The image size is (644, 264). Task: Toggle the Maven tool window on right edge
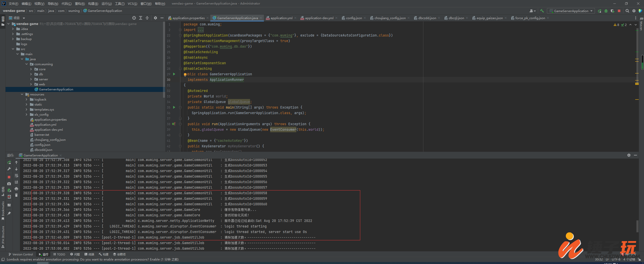click(x=641, y=24)
